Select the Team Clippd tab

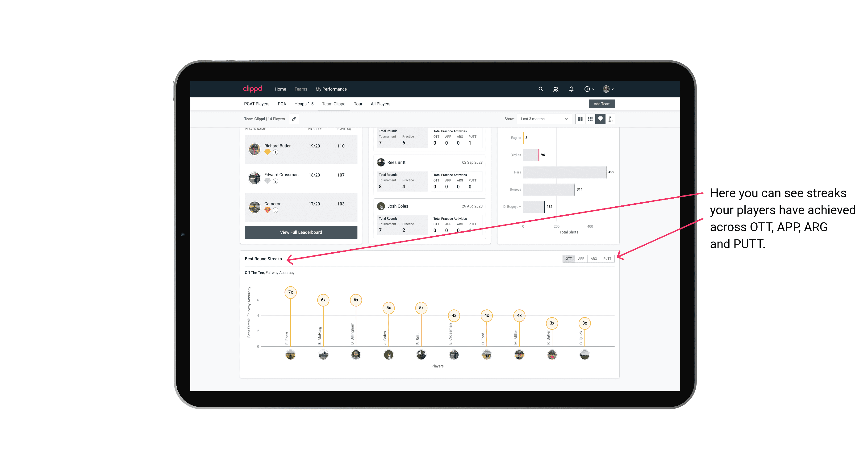click(334, 104)
